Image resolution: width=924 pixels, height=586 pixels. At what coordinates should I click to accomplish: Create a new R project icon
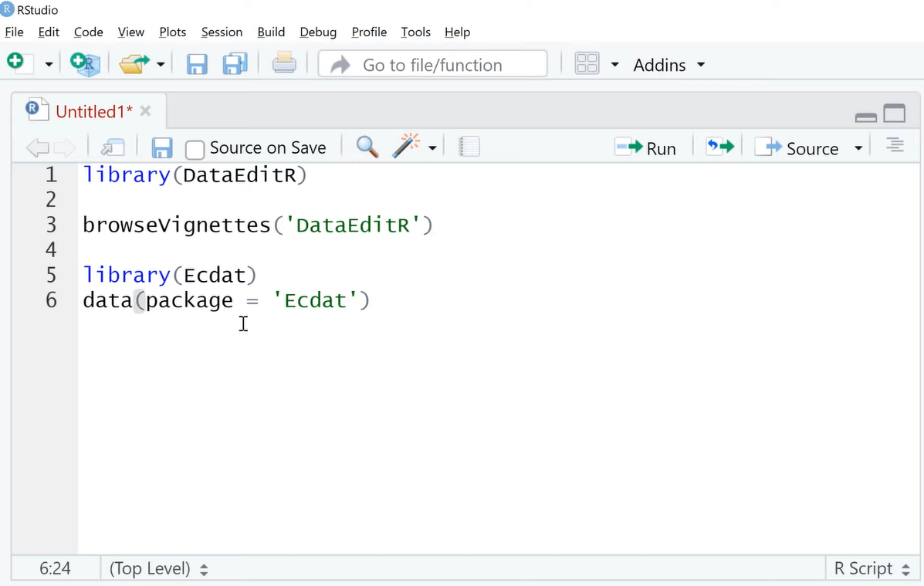coord(86,63)
